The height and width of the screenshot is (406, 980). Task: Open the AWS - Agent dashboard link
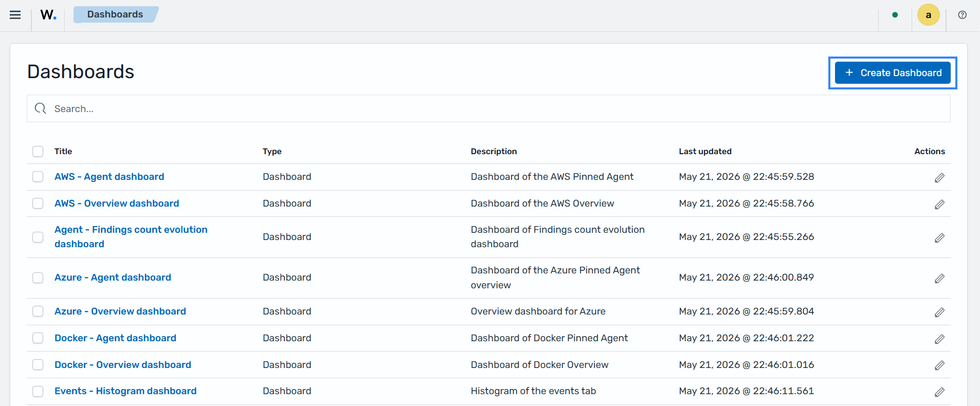110,177
